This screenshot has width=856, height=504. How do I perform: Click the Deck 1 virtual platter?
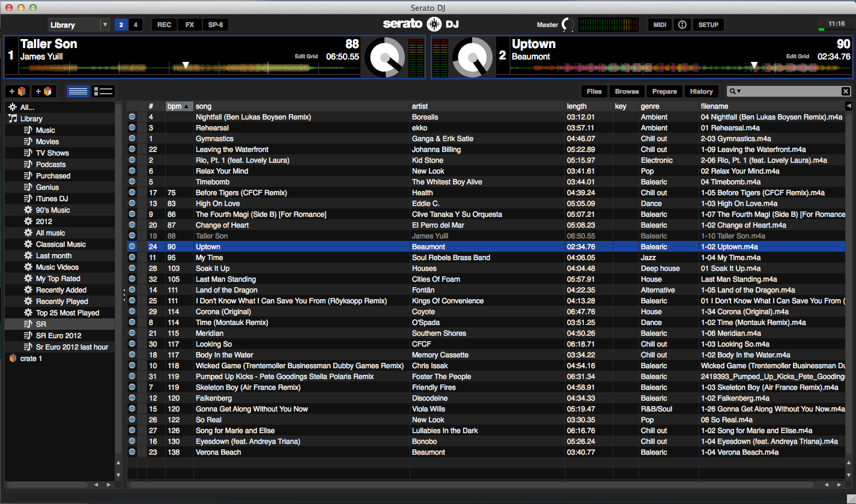point(384,58)
